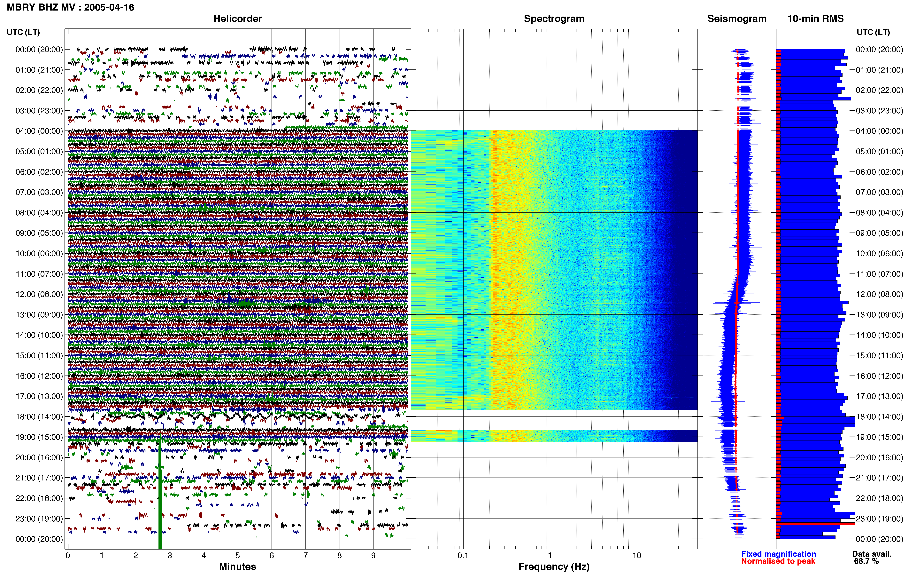This screenshot has height=578, width=924.
Task: Click 'UTC (LT)' label beside the RMS panel
Action: pos(873,32)
